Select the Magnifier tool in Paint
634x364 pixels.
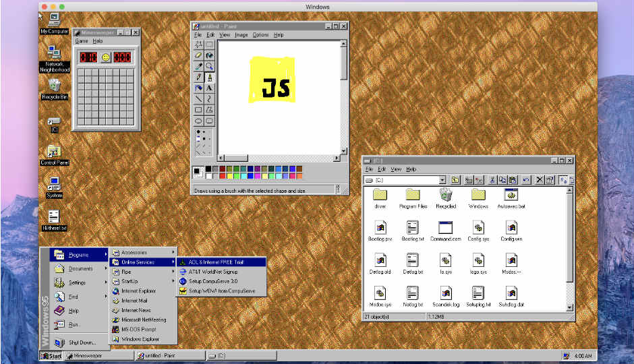coord(209,66)
